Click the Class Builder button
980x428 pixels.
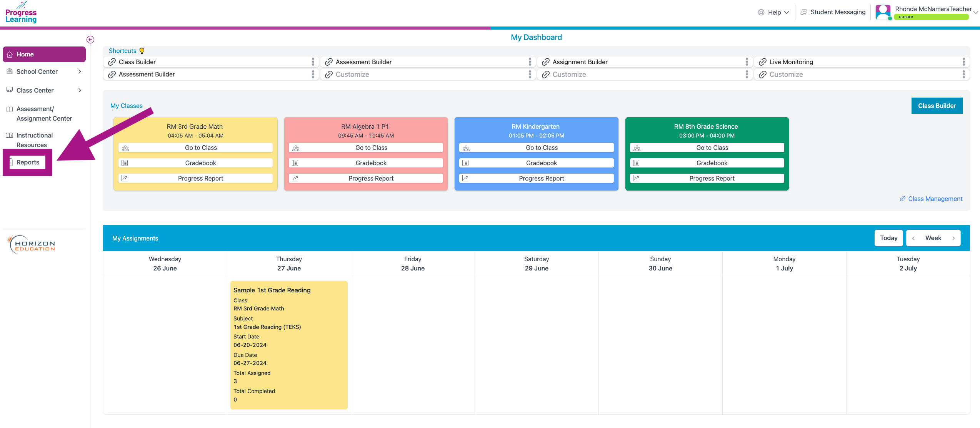(937, 105)
